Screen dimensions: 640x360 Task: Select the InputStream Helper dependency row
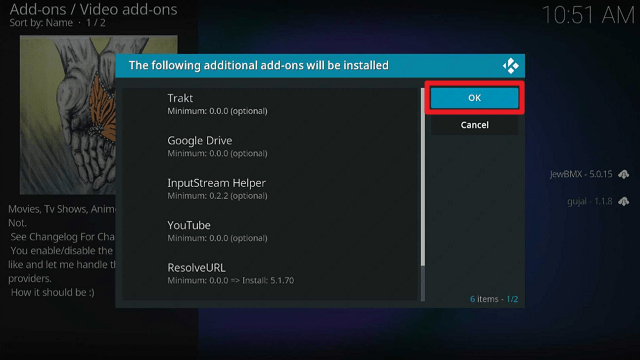(x=270, y=189)
